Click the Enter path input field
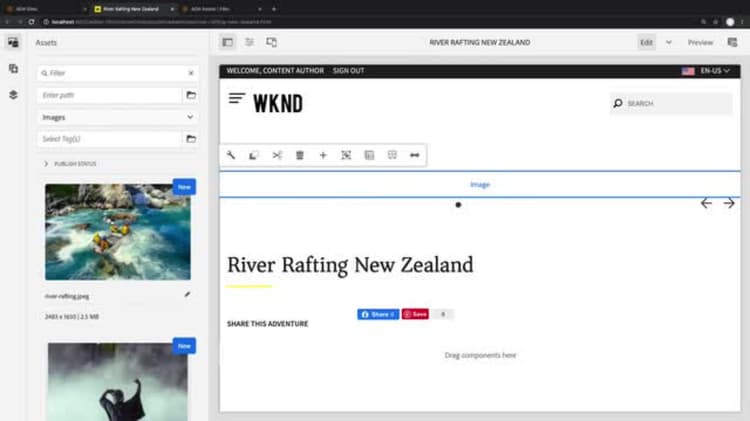 pyautogui.click(x=110, y=95)
